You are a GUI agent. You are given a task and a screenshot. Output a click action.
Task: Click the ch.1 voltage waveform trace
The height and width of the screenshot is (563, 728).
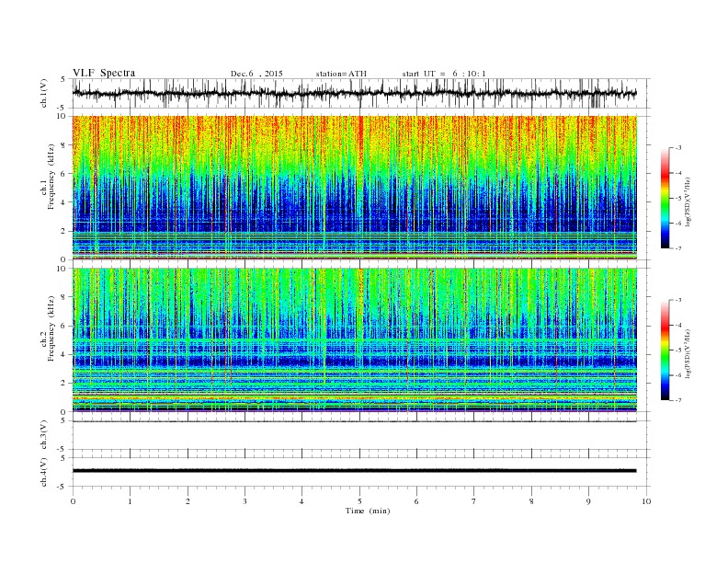(354, 93)
